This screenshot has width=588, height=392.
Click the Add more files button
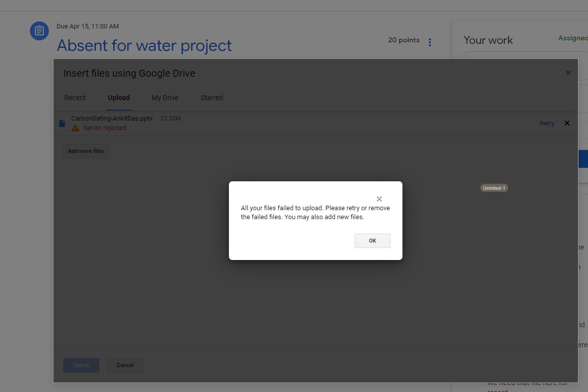85,151
